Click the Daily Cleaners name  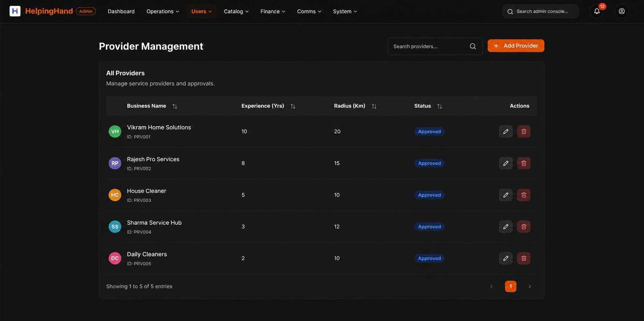tap(147, 254)
